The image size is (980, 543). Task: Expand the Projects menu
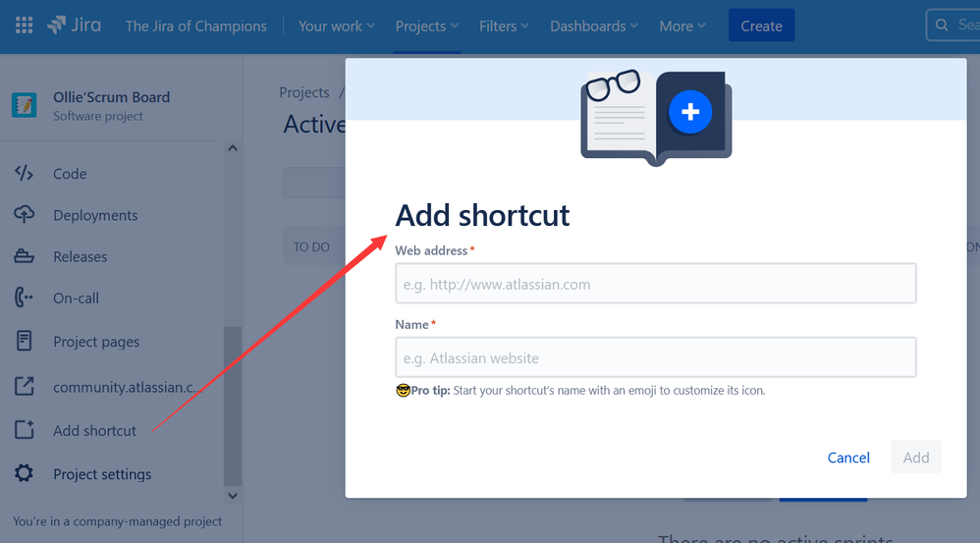(x=427, y=27)
